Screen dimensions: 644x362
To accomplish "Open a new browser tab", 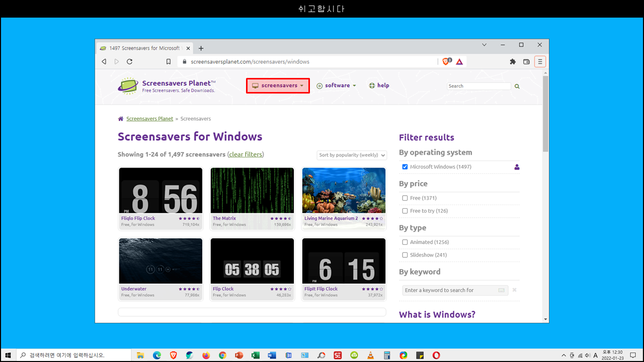I will tap(201, 48).
